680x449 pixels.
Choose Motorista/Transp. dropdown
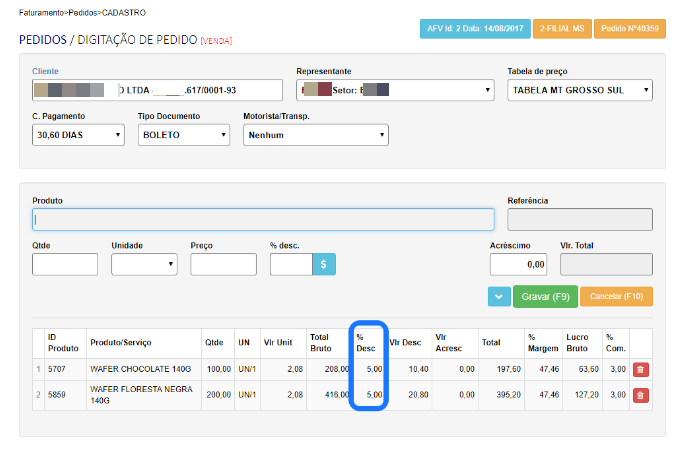click(315, 135)
